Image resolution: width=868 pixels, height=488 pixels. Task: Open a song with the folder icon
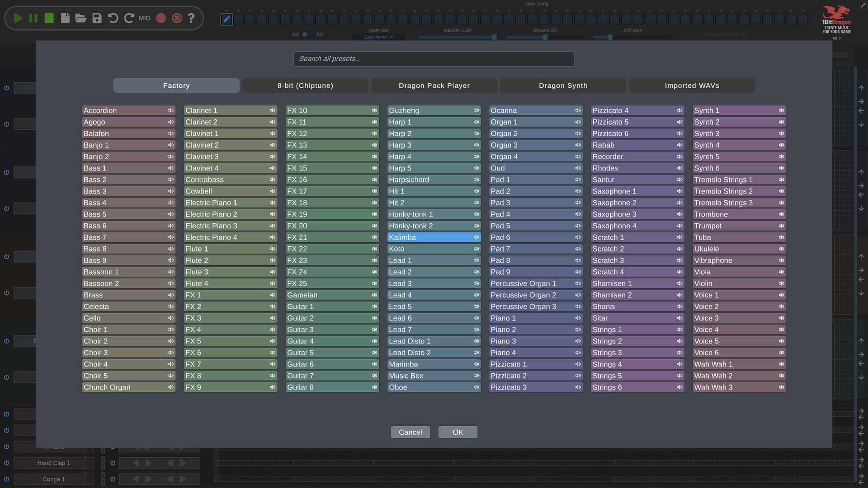point(81,18)
